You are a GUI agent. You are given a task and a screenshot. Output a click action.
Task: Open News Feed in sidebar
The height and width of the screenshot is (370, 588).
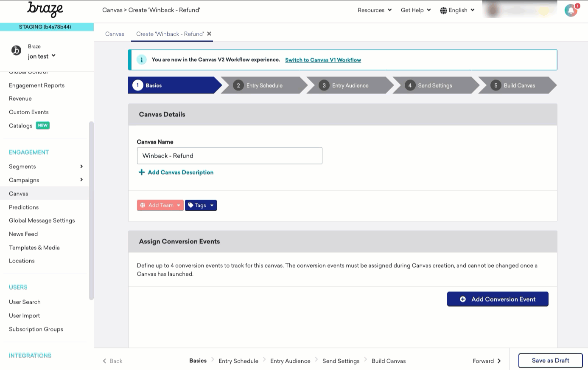pos(23,234)
